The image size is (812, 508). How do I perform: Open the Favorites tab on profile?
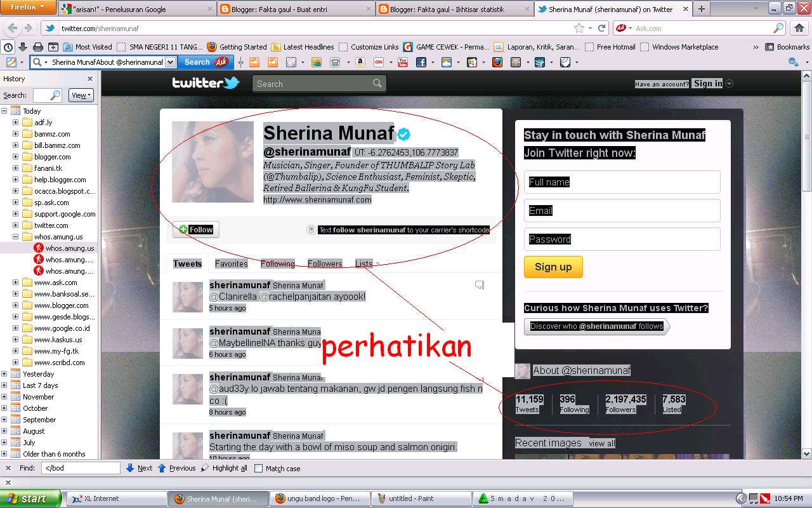pyautogui.click(x=231, y=264)
